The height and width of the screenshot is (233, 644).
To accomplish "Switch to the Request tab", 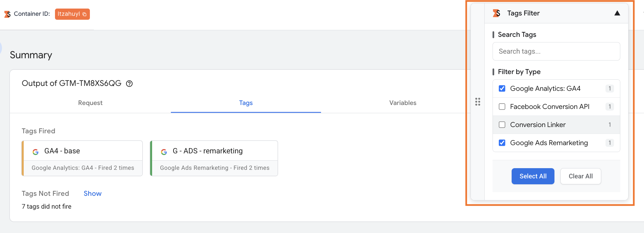I will 90,103.
